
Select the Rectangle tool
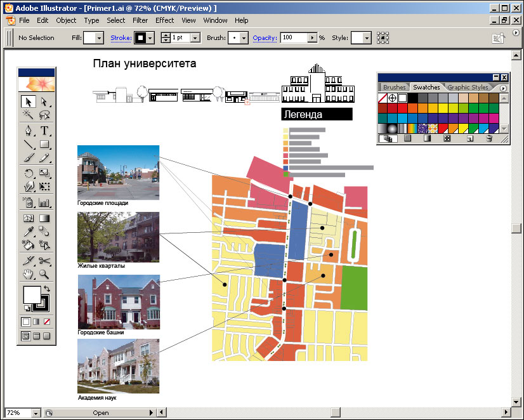tap(44, 144)
